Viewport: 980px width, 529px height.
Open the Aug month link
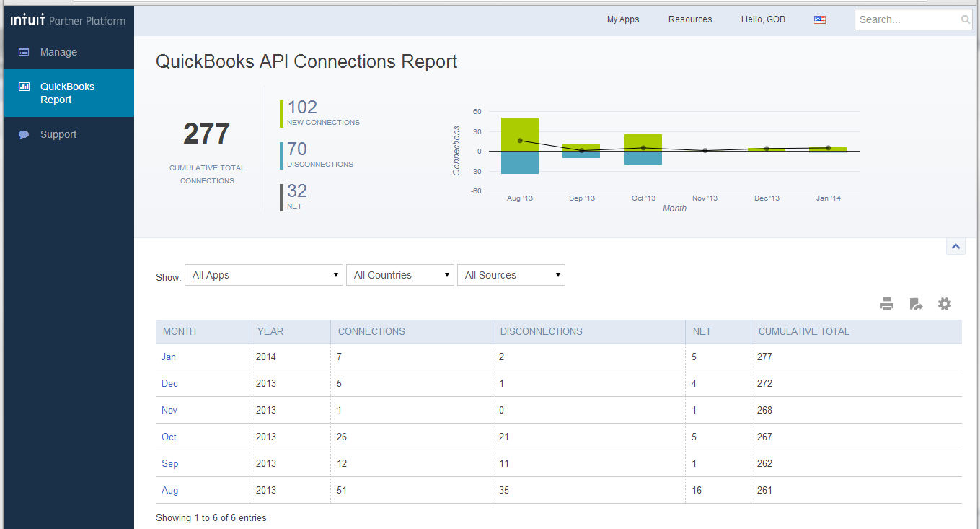tap(169, 490)
